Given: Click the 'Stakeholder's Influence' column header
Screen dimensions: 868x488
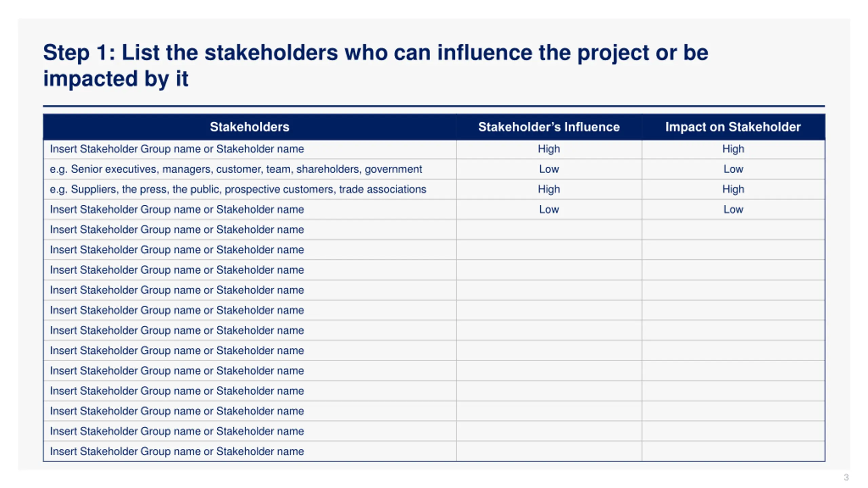Looking at the screenshot, I should [x=549, y=127].
